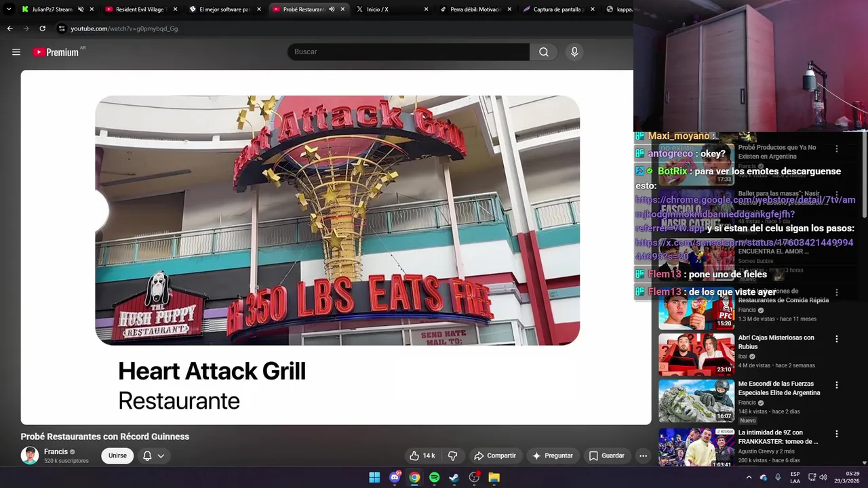
Task: Dislike the video with thumbs-down
Action: pyautogui.click(x=453, y=455)
